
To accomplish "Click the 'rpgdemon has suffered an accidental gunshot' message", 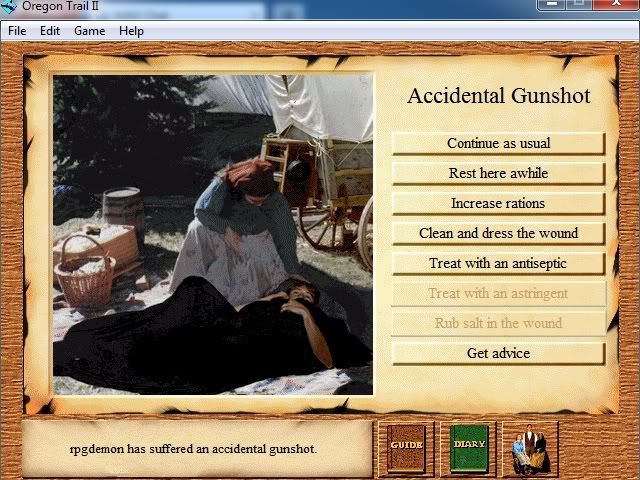I will 193,449.
